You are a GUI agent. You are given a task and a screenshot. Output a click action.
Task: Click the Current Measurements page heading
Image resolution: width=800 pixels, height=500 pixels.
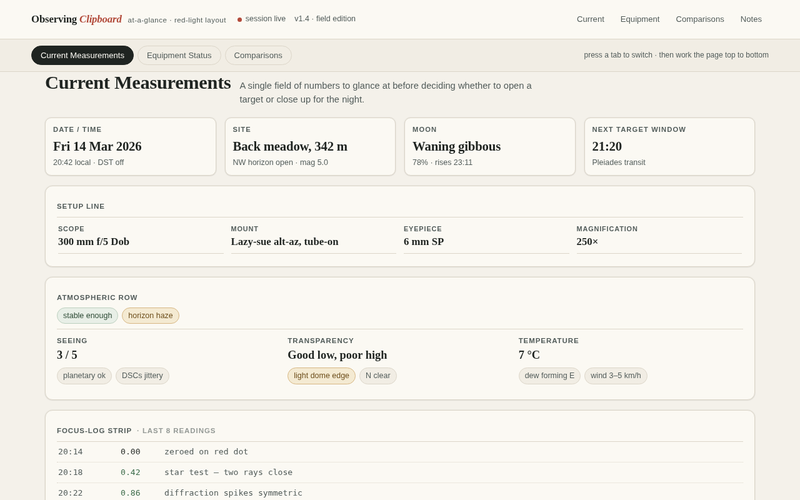[x=138, y=83]
